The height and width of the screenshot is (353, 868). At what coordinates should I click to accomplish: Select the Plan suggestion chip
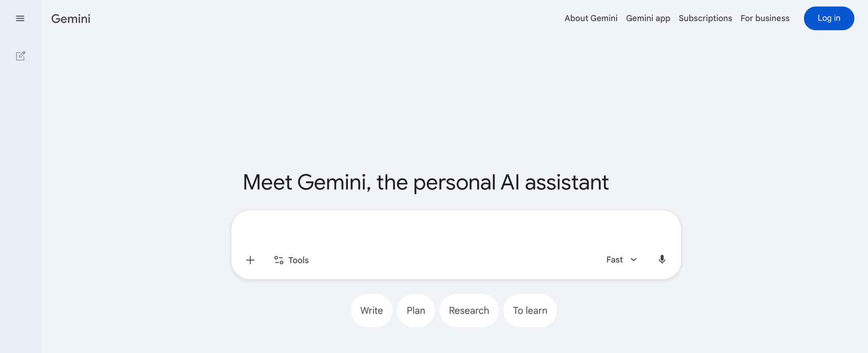pos(416,310)
